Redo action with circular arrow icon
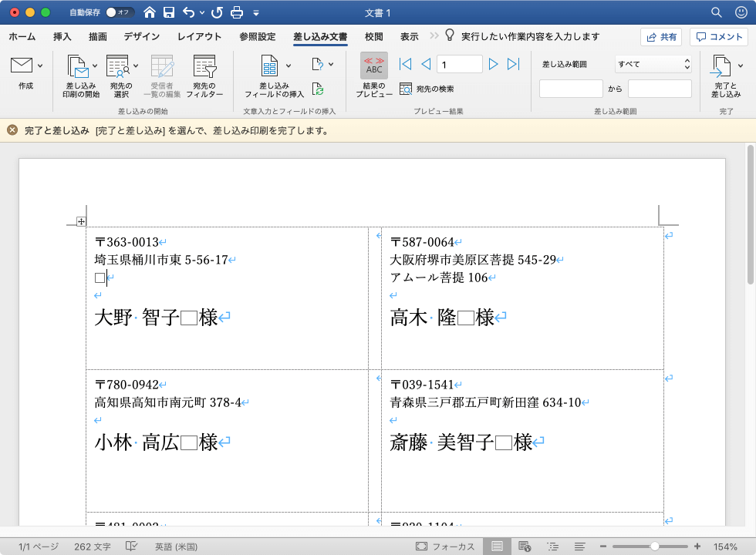 (217, 12)
